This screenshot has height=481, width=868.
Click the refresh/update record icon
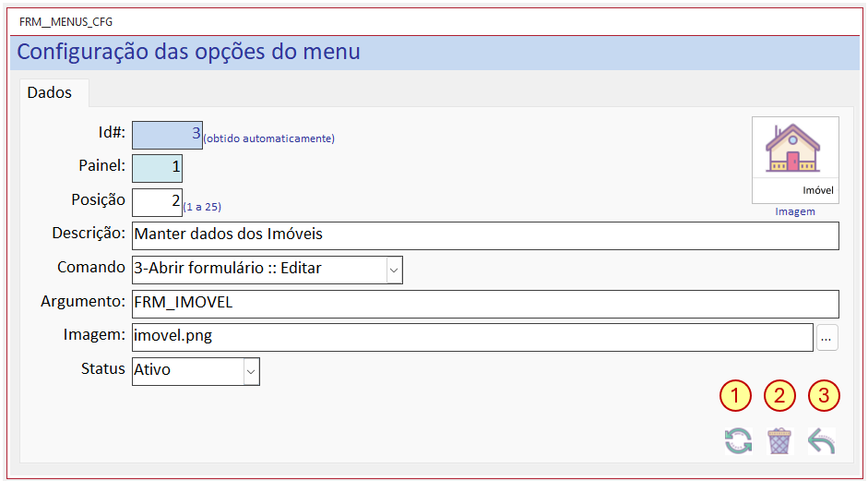point(739,441)
